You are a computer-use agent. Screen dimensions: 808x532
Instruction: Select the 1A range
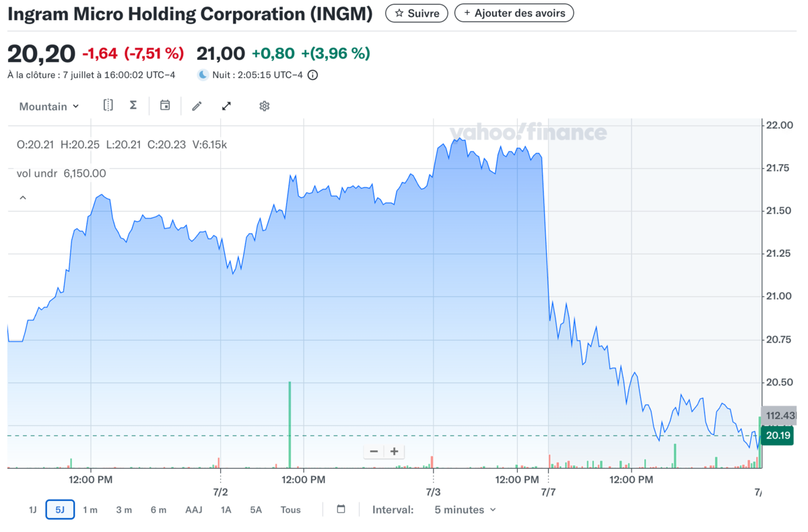(226, 510)
